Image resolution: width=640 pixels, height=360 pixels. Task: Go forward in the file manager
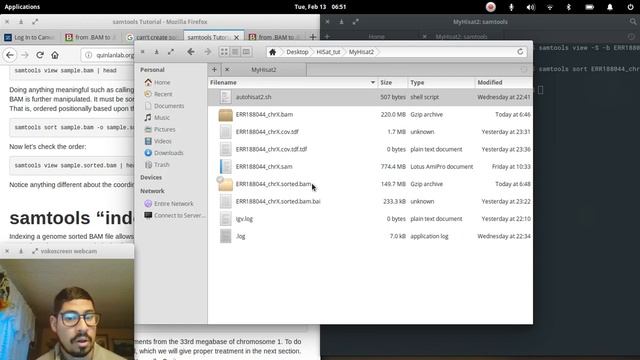[207, 52]
